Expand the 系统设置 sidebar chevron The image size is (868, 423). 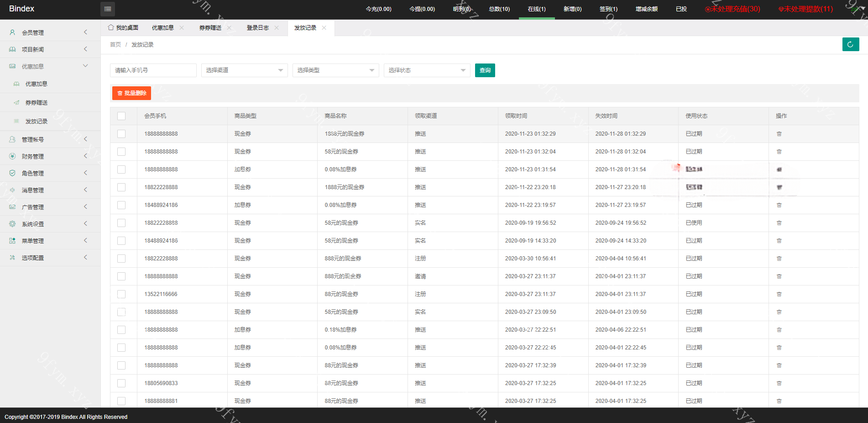tap(85, 223)
